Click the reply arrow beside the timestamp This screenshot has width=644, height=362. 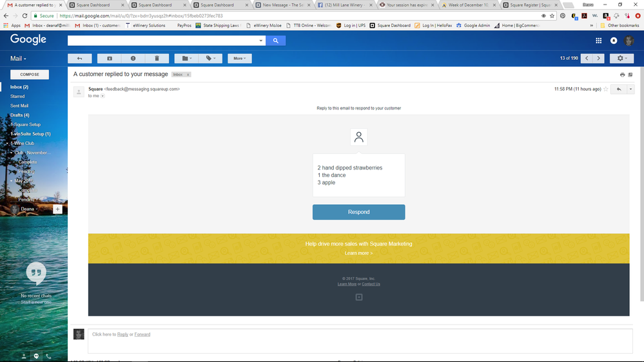click(619, 90)
